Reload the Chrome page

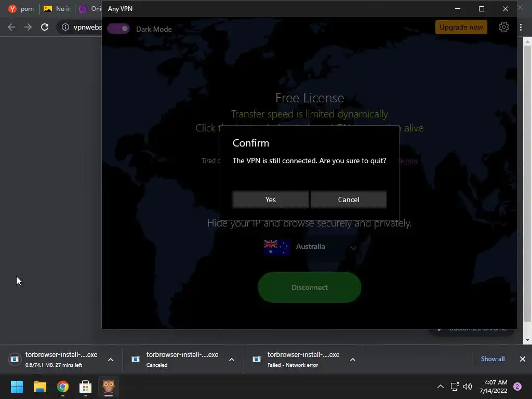(45, 27)
